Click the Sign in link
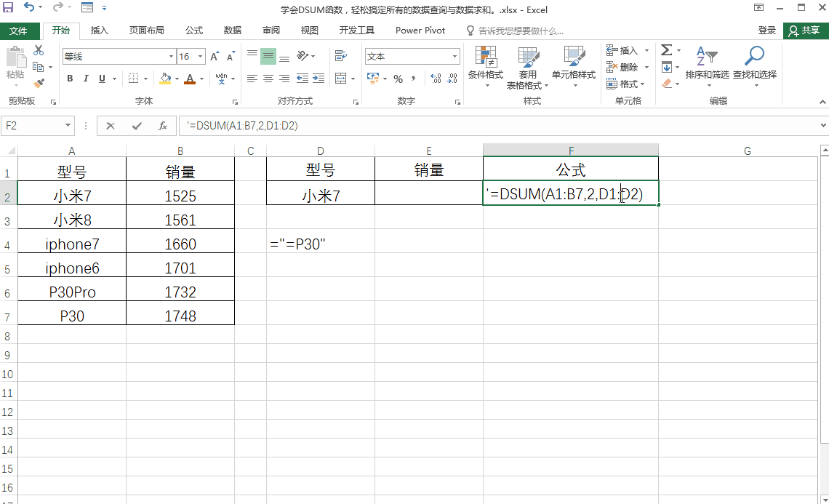This screenshot has width=829, height=504. [766, 31]
